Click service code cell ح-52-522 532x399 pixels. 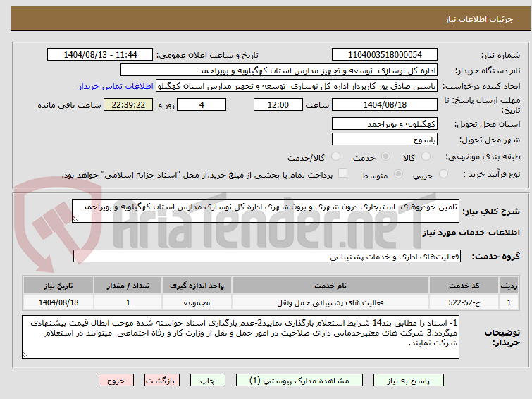464,302
